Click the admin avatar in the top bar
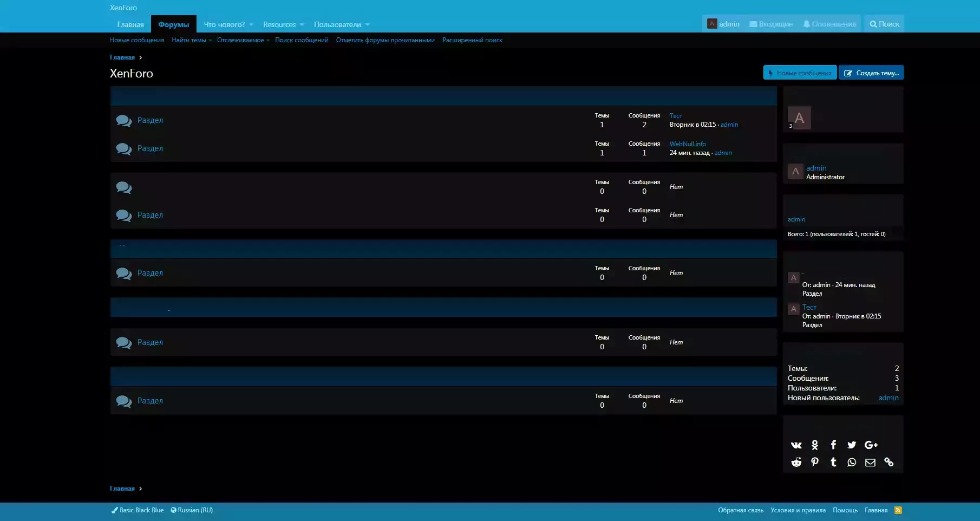Screen dimensions: 980x521 [x=712, y=24]
